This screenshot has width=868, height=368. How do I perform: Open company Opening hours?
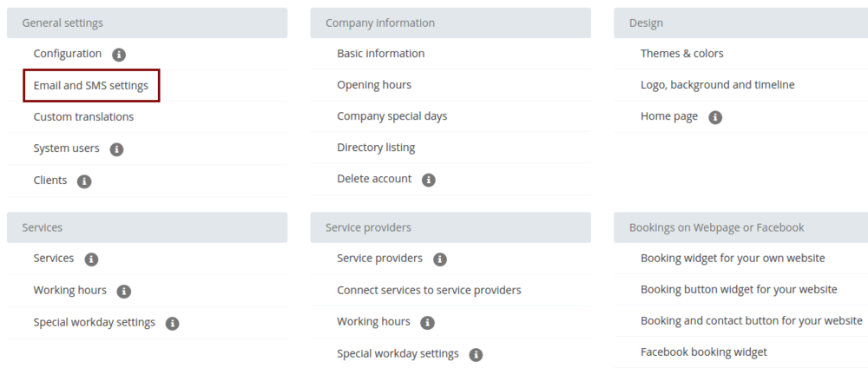click(x=374, y=85)
